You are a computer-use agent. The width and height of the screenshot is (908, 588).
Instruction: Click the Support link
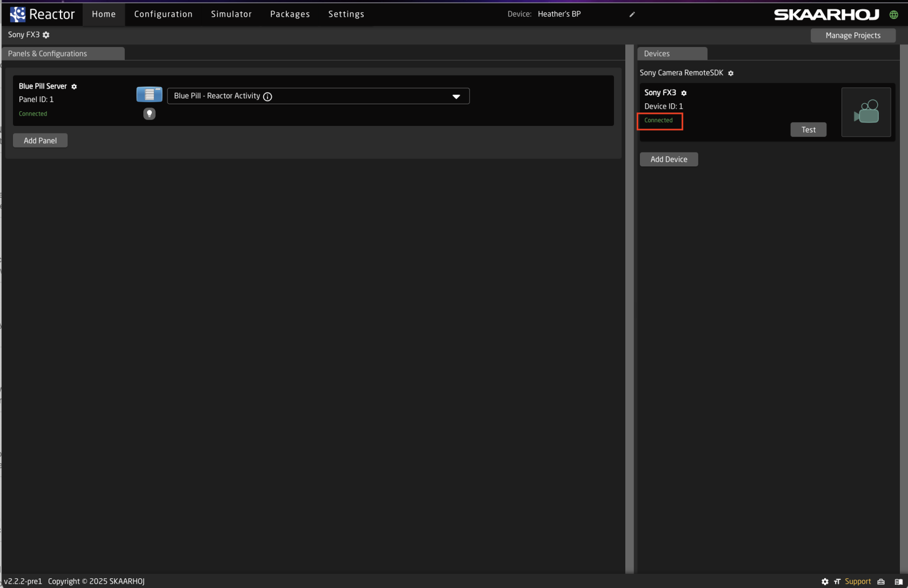click(x=858, y=582)
